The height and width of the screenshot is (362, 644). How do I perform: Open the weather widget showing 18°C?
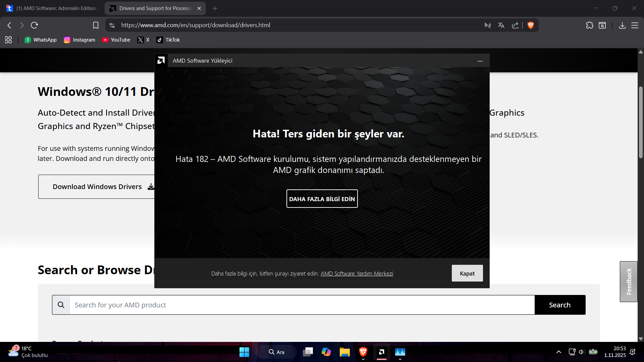coord(28,352)
